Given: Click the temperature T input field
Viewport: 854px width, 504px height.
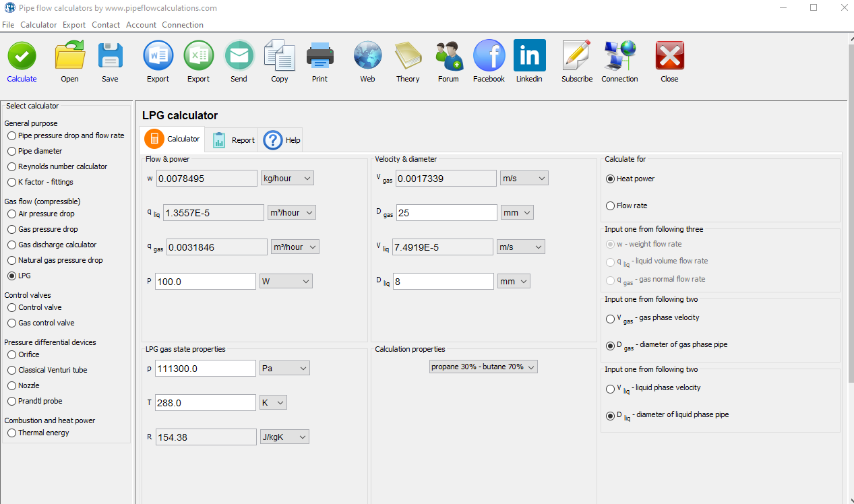Looking at the screenshot, I should (x=205, y=403).
